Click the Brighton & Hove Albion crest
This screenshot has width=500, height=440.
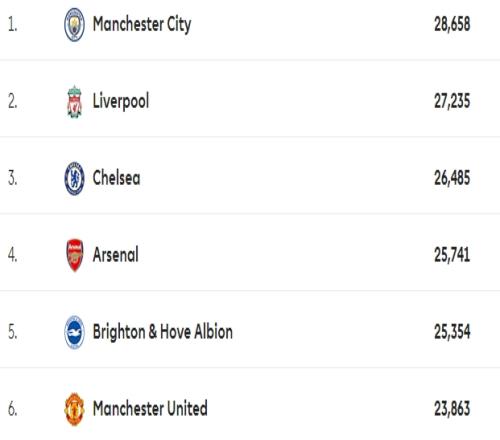pos(74,332)
